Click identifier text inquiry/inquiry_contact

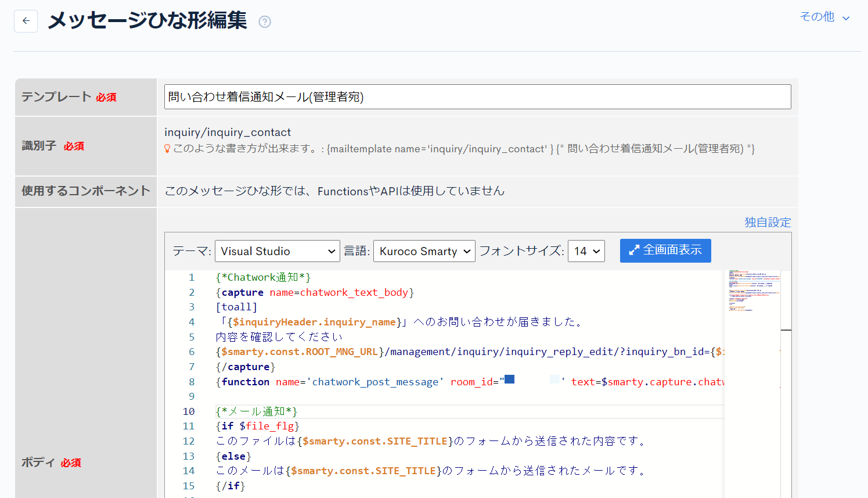pyautogui.click(x=228, y=132)
